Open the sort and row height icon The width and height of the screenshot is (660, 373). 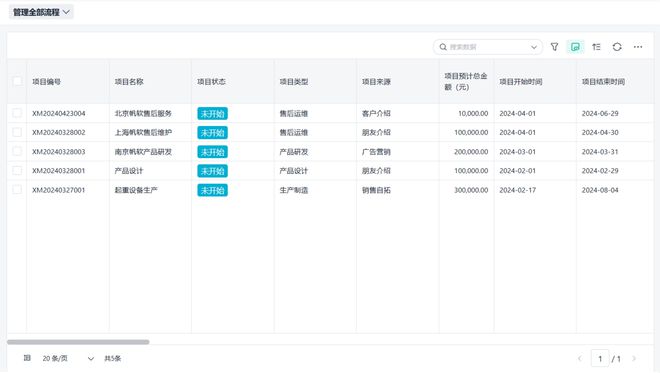[x=596, y=47]
